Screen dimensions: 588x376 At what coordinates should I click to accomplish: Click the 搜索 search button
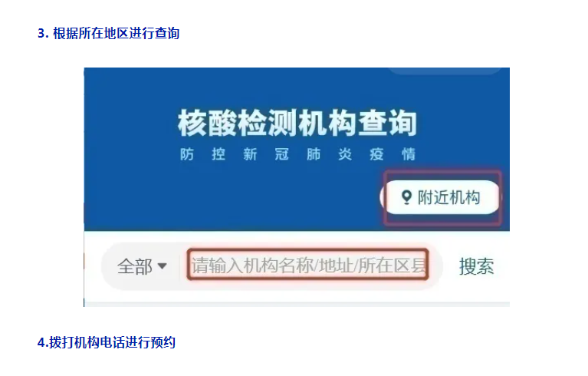(x=476, y=266)
